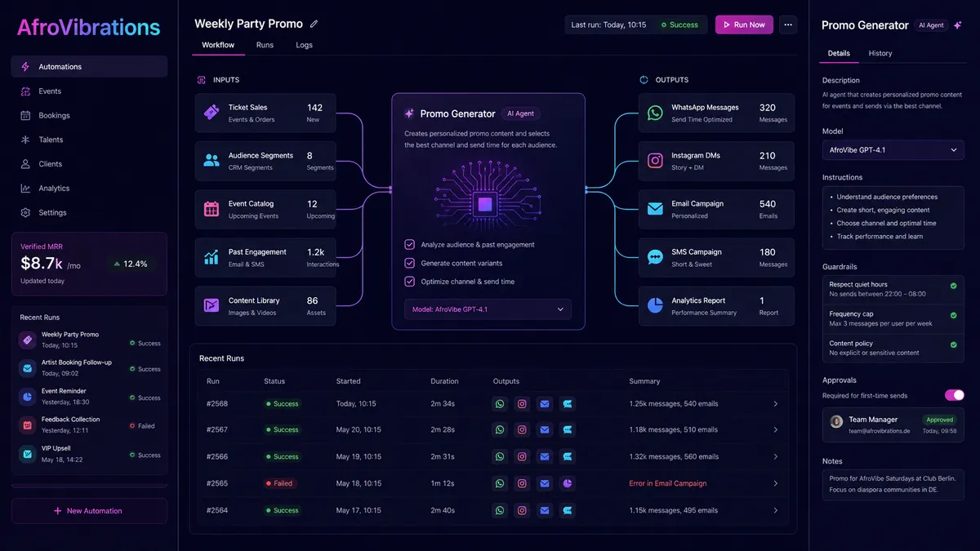Expand run #2566 with its chevron
The height and width of the screenshot is (551, 980).
[775, 456]
